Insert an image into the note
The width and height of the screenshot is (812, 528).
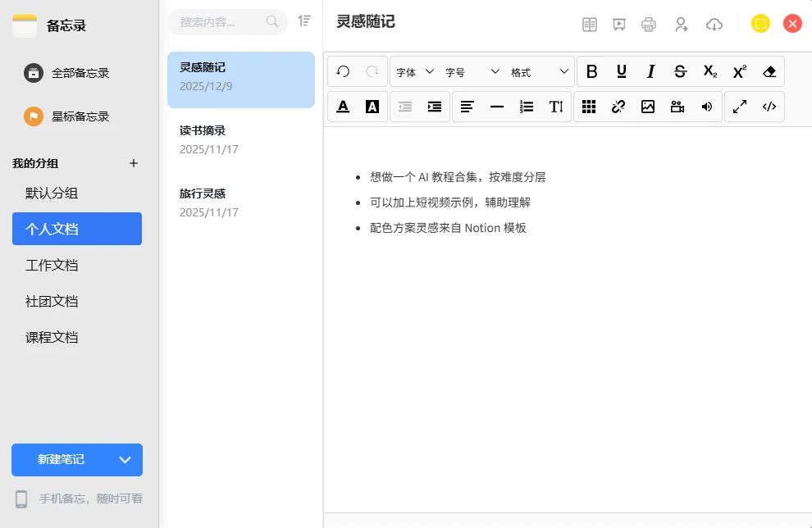(648, 107)
